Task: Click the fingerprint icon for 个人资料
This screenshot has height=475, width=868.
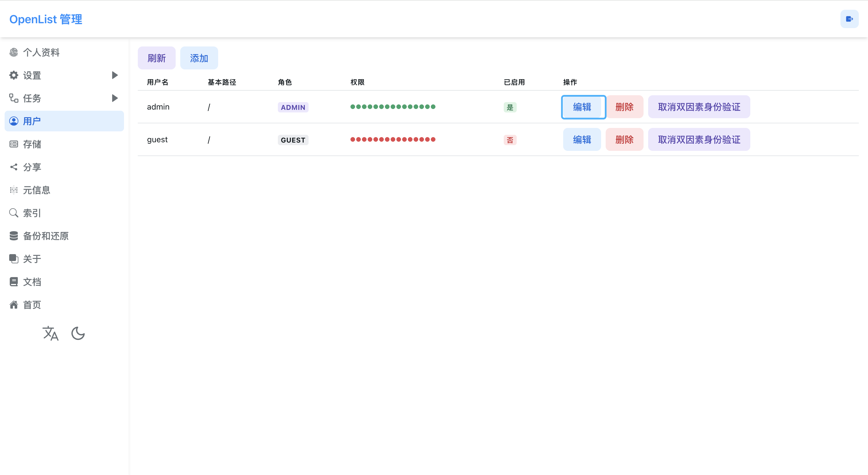Action: click(x=13, y=52)
